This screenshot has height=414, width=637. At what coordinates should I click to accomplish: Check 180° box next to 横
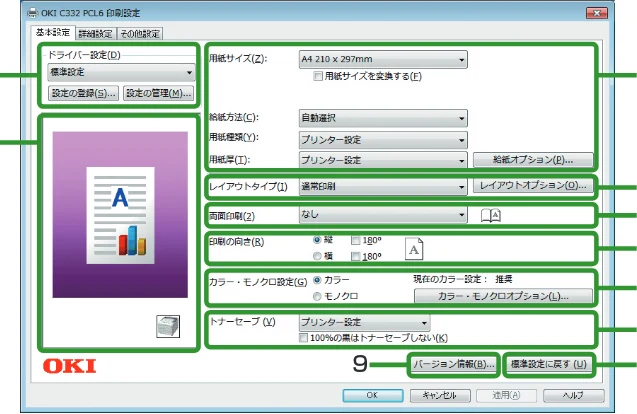click(x=355, y=256)
